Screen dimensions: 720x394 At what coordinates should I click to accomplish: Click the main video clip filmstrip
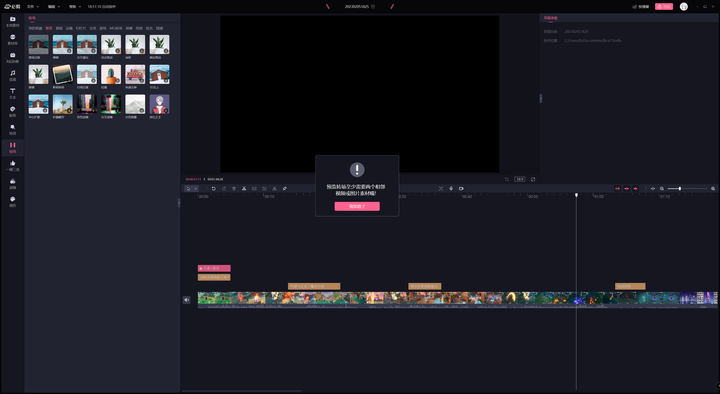457,299
